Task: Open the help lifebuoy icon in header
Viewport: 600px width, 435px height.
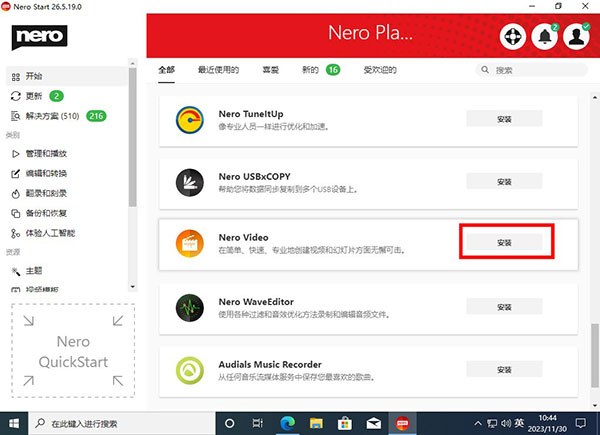Action: coord(513,37)
